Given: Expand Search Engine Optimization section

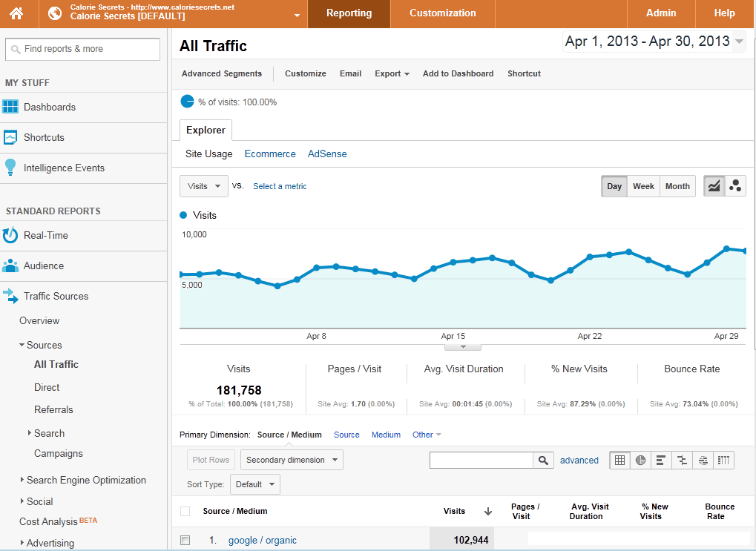Looking at the screenshot, I should pos(22,480).
